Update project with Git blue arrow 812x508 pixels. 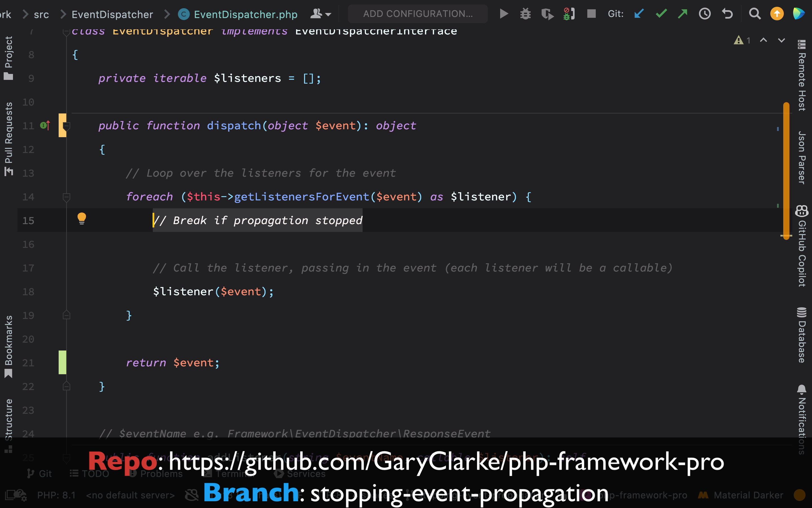click(x=639, y=14)
